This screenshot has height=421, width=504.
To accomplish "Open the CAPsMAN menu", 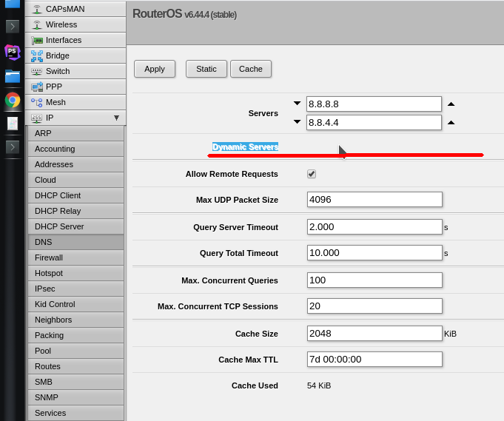I will click(75, 9).
